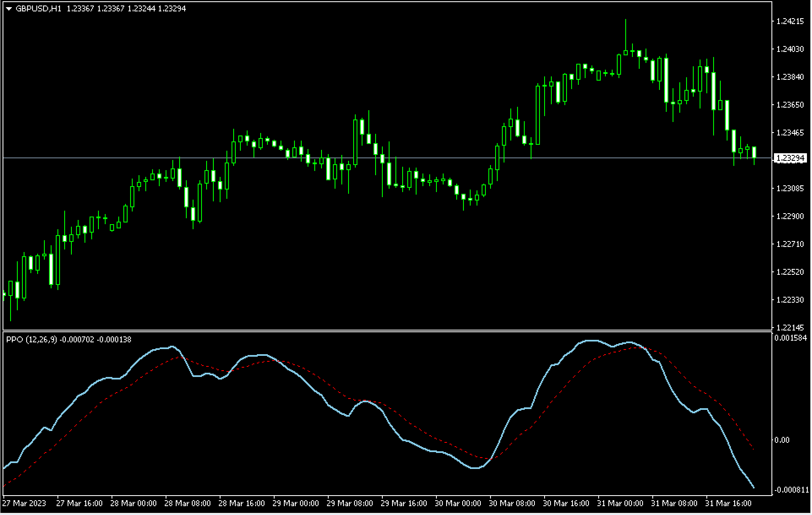The height and width of the screenshot is (515, 812).
Task: Select the 28 Mar 00:00 time label
Action: (134, 504)
